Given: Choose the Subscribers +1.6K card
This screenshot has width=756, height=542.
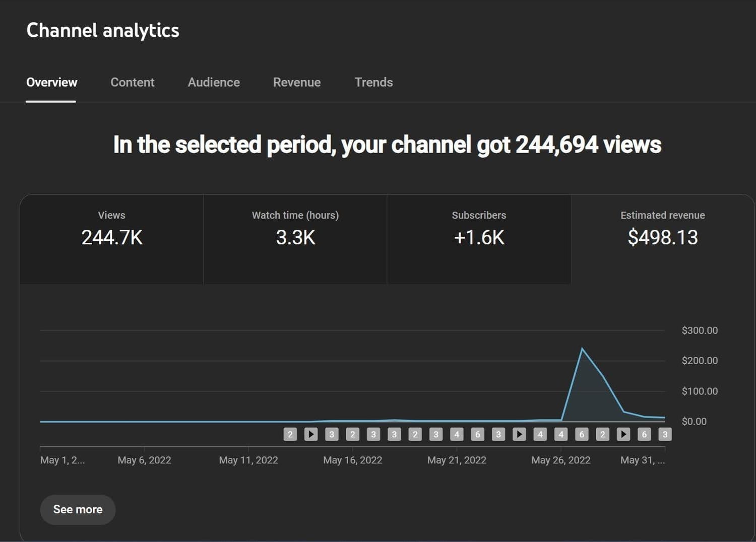Looking at the screenshot, I should tap(479, 239).
